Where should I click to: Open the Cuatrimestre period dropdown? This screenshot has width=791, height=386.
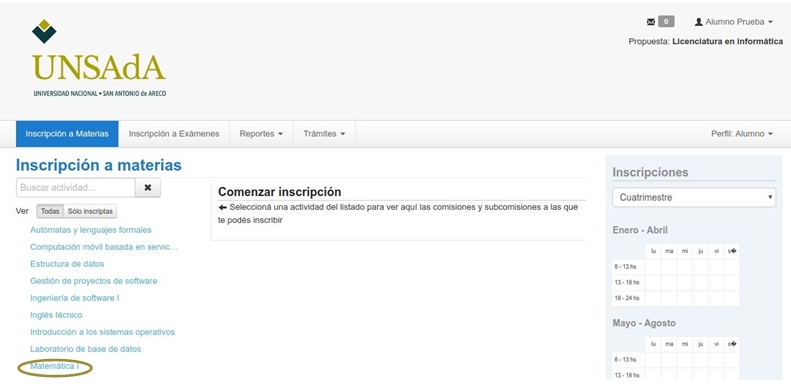(694, 197)
